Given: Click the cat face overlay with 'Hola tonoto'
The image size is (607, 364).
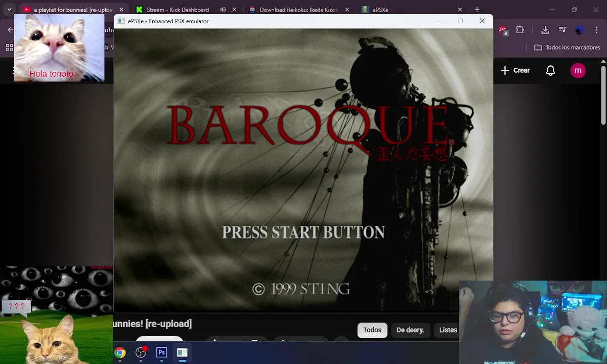Looking at the screenshot, I should (59, 48).
